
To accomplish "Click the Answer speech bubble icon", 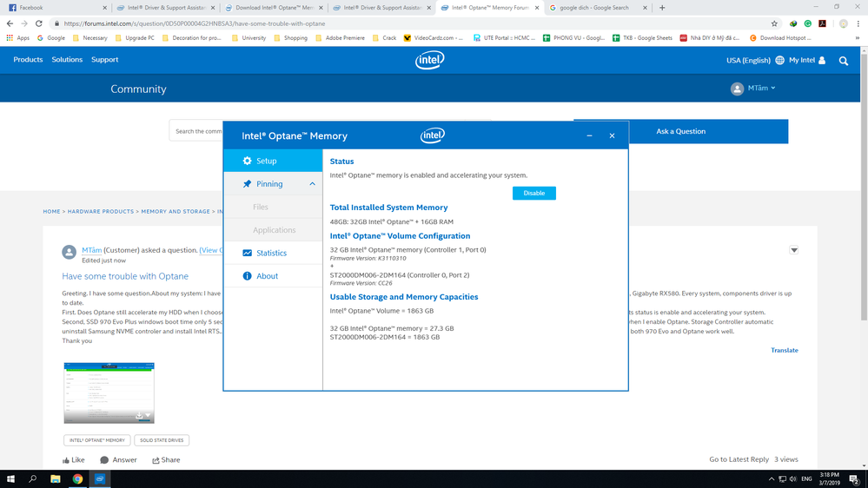I will [x=104, y=460].
